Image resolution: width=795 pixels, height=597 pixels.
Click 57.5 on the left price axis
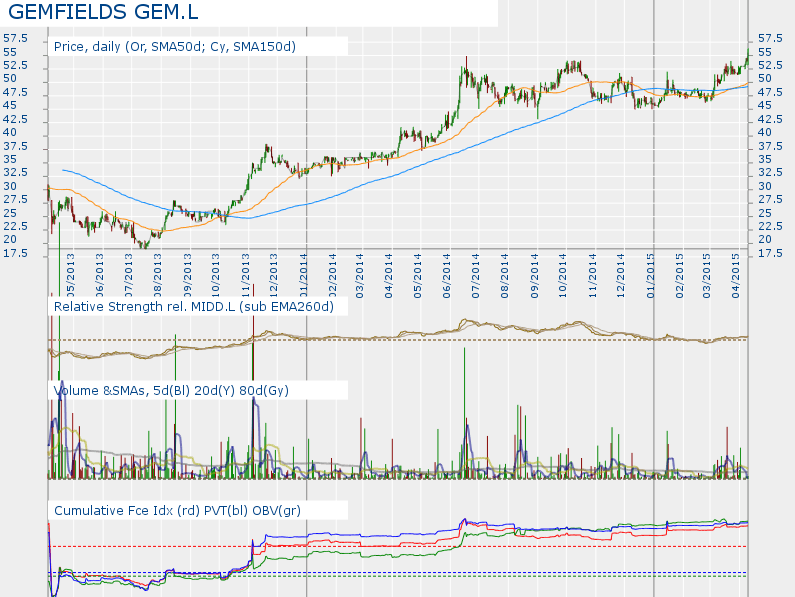[x=16, y=39]
